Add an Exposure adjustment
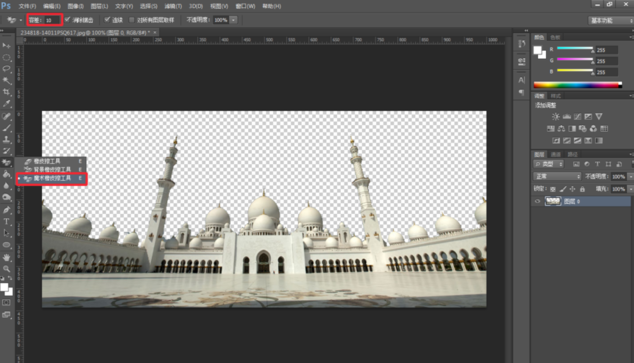This screenshot has height=363, width=634. click(x=588, y=116)
